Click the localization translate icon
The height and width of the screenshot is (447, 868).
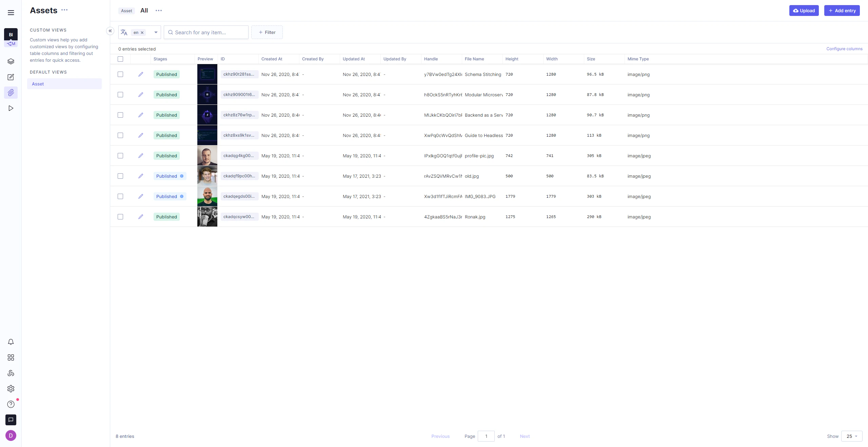pos(124,33)
